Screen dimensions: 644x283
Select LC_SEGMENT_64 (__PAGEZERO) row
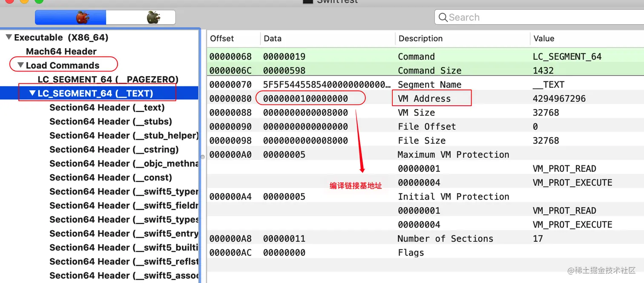pos(108,80)
